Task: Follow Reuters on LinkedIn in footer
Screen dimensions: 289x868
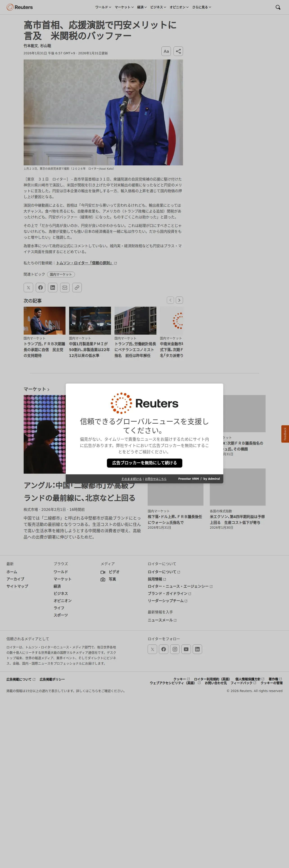Action: tap(197, 649)
